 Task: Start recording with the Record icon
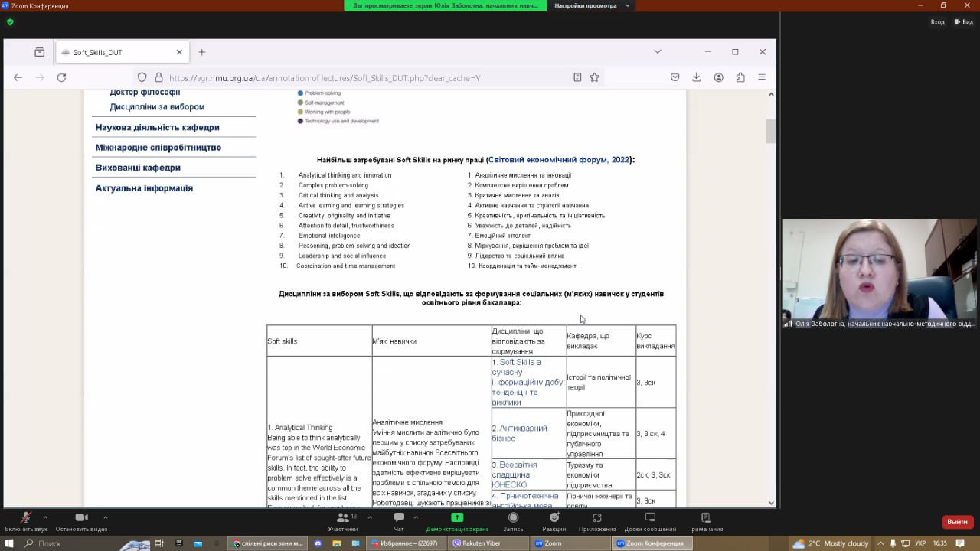513,518
